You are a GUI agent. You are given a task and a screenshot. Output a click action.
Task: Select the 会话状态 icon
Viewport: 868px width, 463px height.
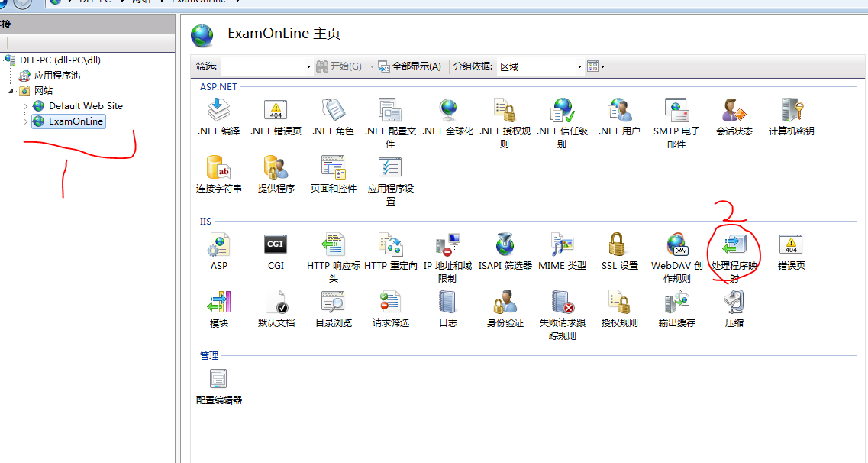(x=734, y=110)
